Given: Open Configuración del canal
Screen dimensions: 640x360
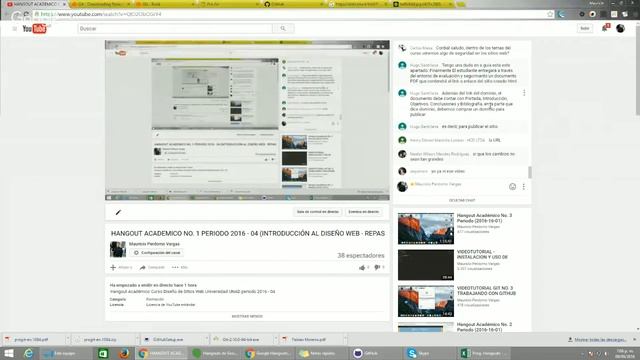Looking at the screenshot, I should tap(157, 253).
